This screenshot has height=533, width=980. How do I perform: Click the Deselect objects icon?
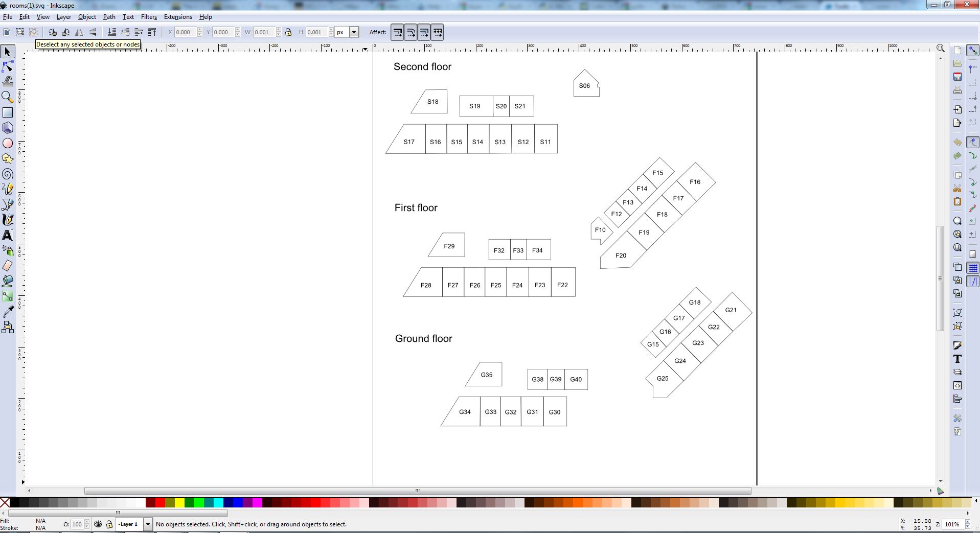[33, 32]
